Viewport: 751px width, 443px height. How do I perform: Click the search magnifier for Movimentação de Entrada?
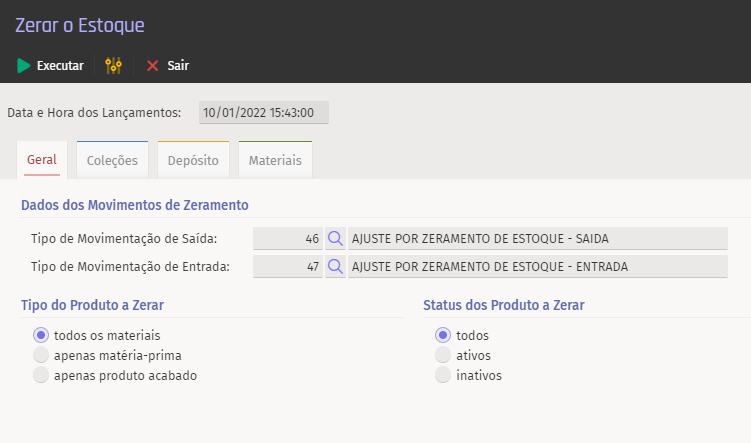click(x=336, y=266)
